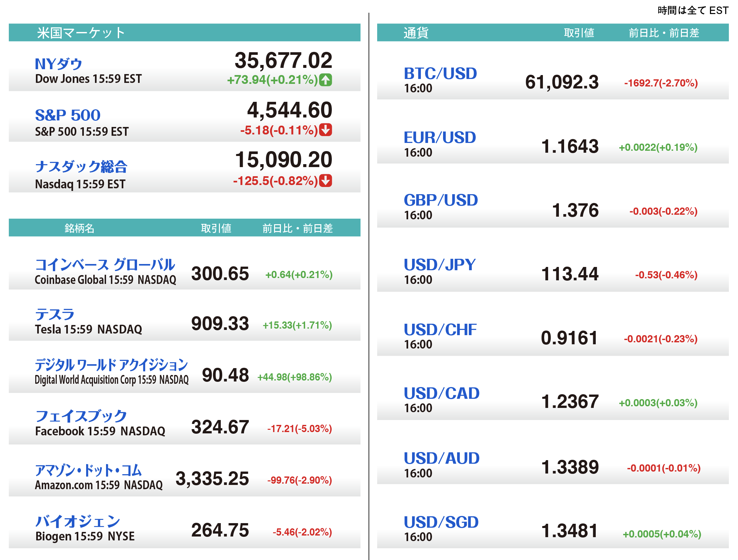Select the USD/JPY currency pair
This screenshot has height=560, width=738.
coord(439,265)
